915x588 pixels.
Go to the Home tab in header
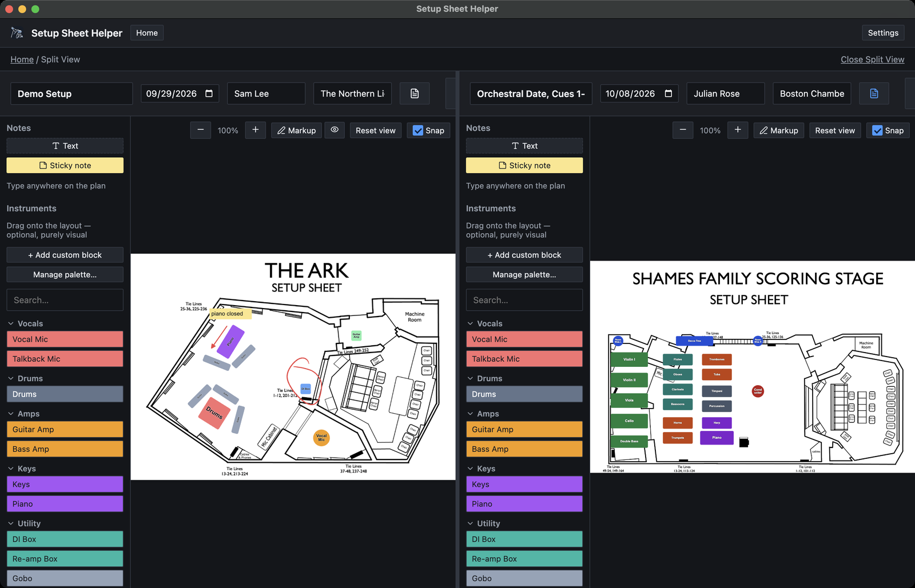pos(147,33)
